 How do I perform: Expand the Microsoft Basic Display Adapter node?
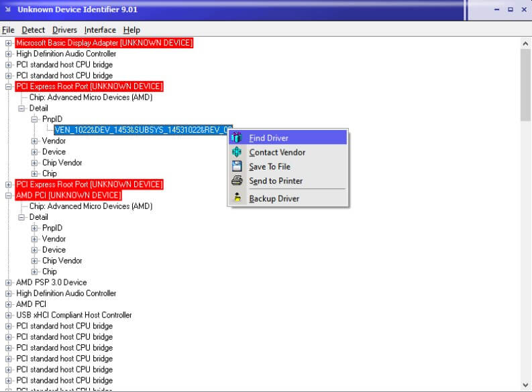tap(9, 43)
